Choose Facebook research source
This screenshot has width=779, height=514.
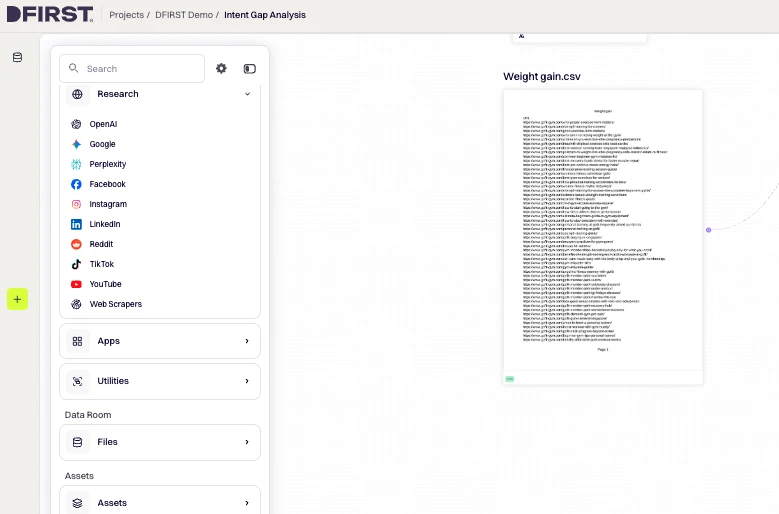(107, 184)
